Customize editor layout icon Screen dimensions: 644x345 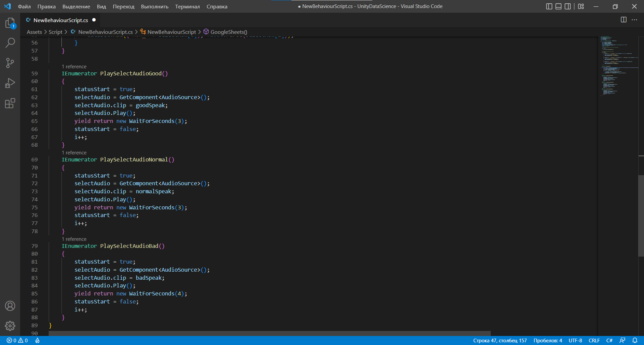(581, 6)
